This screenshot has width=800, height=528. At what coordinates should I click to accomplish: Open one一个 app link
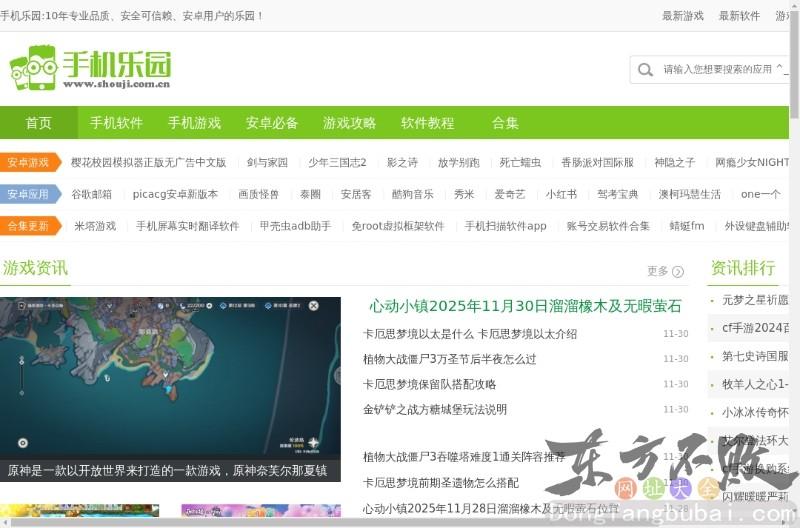tap(761, 194)
